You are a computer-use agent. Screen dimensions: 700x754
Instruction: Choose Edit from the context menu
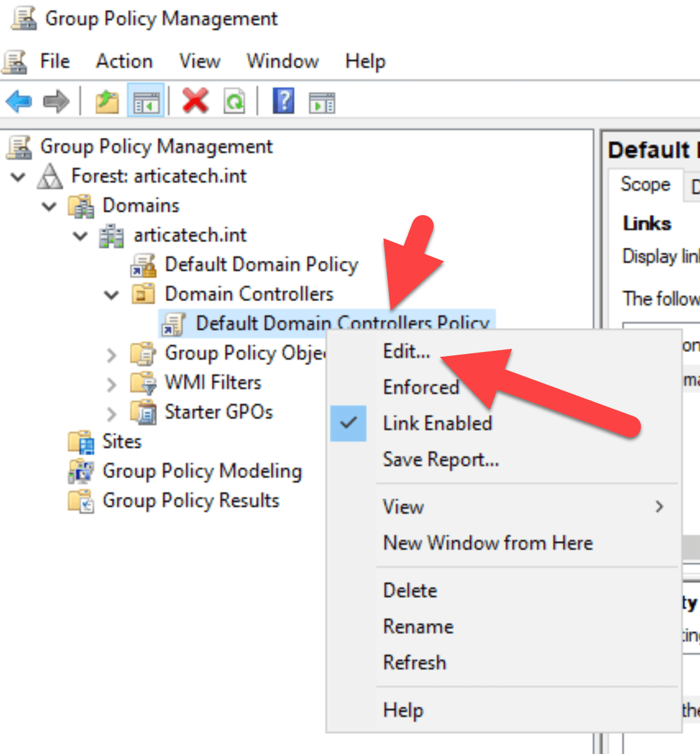point(405,351)
